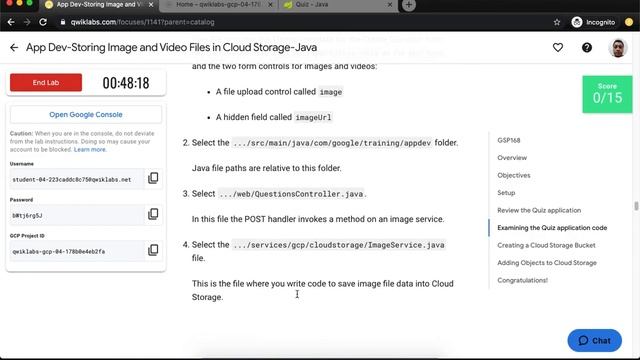This screenshot has height=360, width=640.
Task: Open the Chat support button
Action: click(594, 340)
